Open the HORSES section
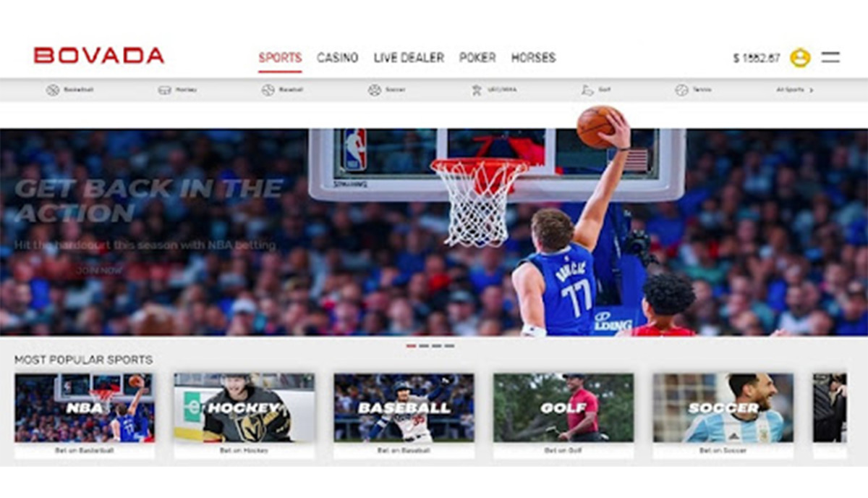This screenshot has height=498, width=868. coord(534,57)
